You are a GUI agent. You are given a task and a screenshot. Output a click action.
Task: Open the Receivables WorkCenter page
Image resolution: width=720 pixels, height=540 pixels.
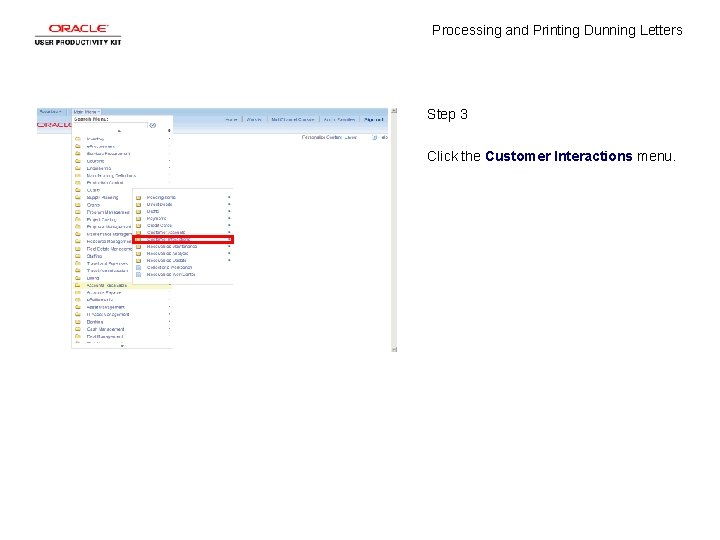point(171,275)
